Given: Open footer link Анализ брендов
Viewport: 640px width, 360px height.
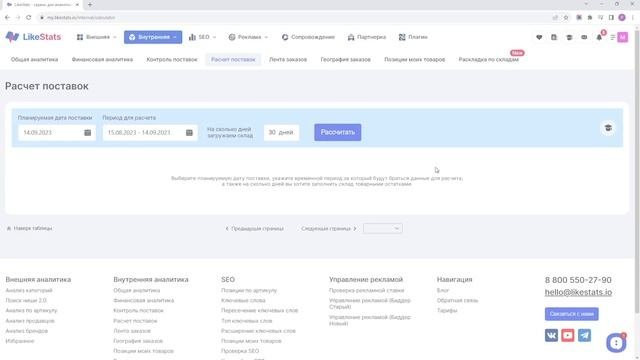Looking at the screenshot, I should pos(27,331).
